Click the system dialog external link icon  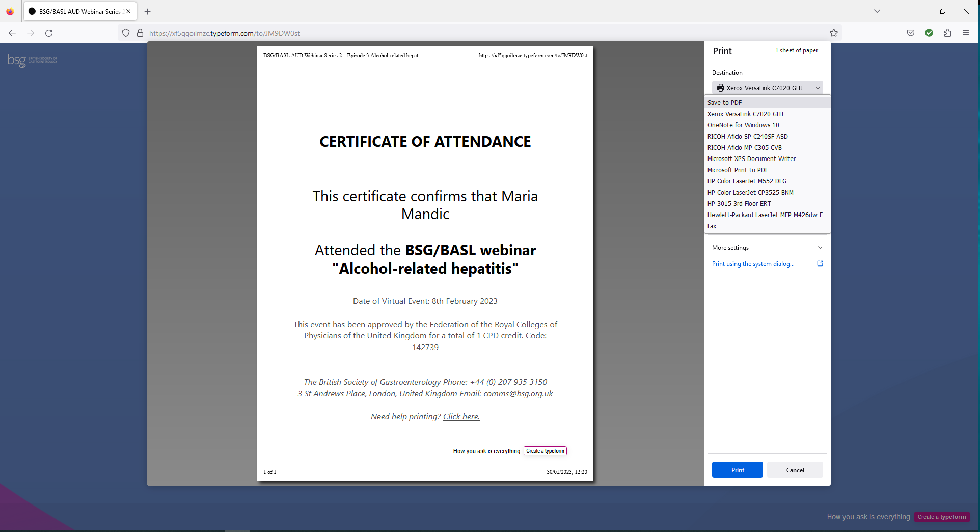pyautogui.click(x=820, y=263)
